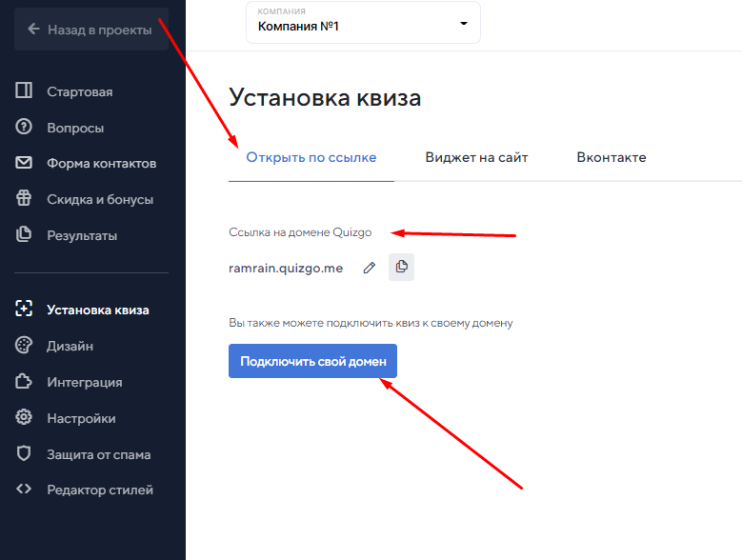Image resolution: width=742 pixels, height=560 pixels.
Task: Click the gear icon for Настройки
Action: point(25,418)
